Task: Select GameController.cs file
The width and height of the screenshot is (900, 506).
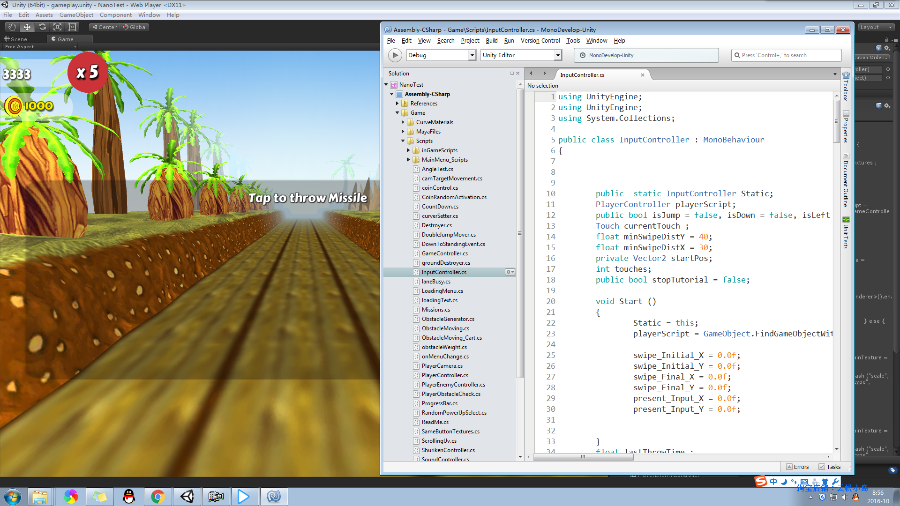Action: 444,253
